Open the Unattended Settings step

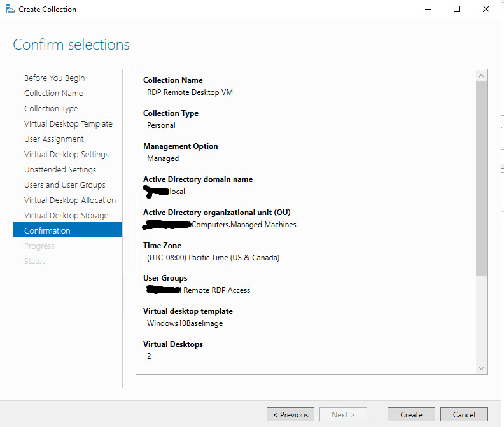click(x=60, y=170)
